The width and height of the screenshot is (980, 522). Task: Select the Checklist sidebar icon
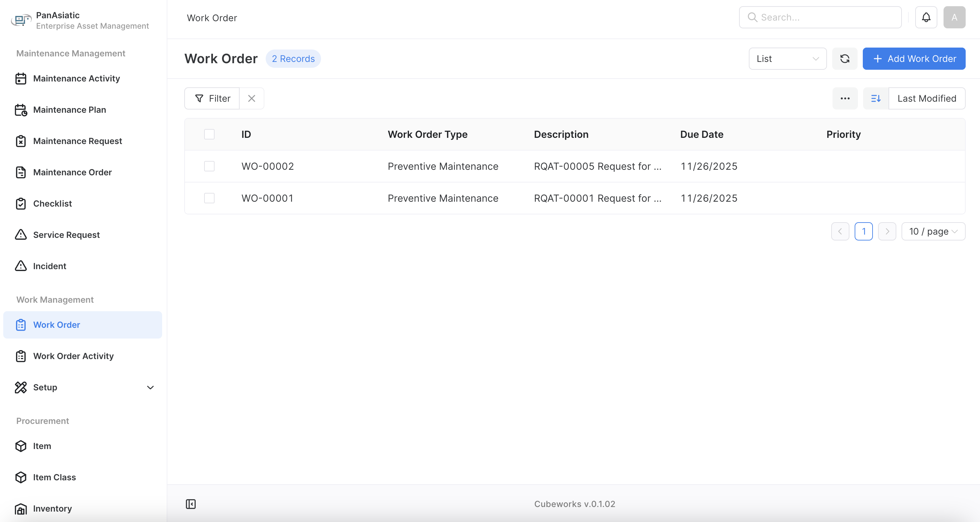(x=21, y=203)
